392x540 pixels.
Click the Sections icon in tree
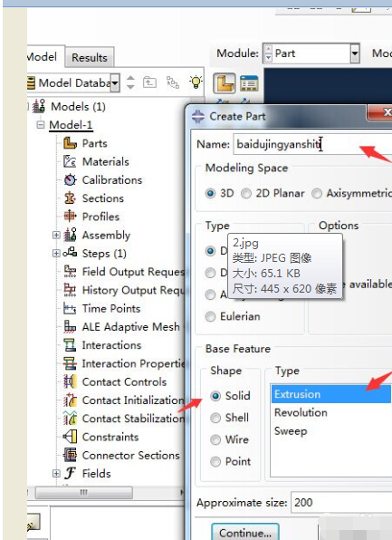pos(70,198)
